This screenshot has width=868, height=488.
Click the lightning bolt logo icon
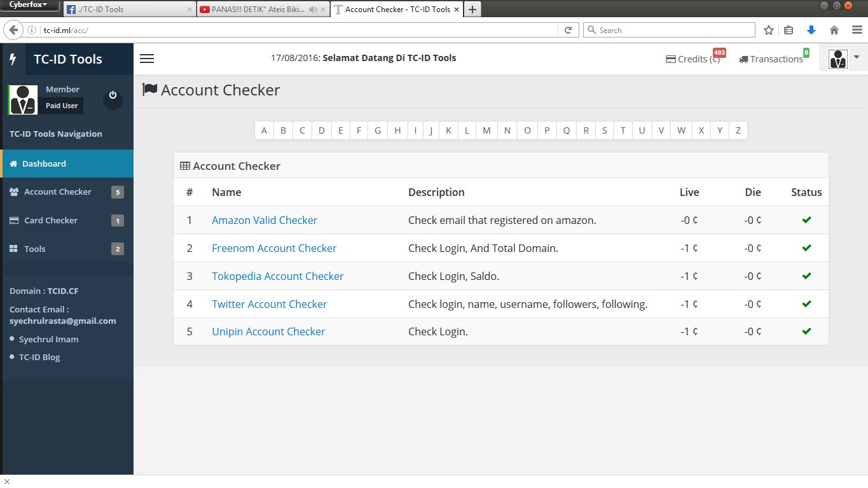click(x=13, y=59)
